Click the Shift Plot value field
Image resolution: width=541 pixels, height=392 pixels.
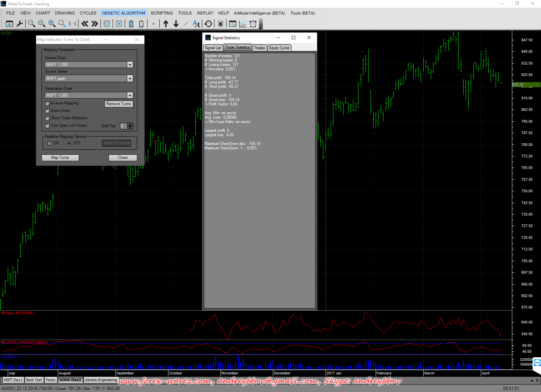click(x=123, y=126)
